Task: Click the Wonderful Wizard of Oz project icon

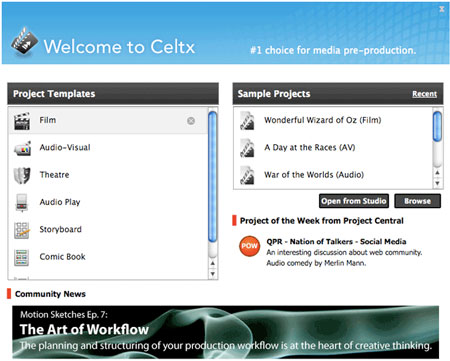Action: pos(247,121)
